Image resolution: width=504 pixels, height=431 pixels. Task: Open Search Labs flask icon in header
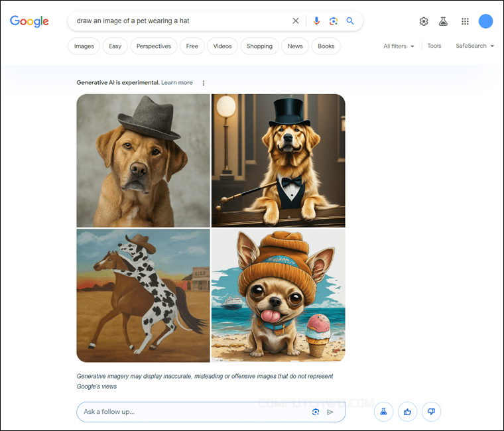click(x=443, y=21)
